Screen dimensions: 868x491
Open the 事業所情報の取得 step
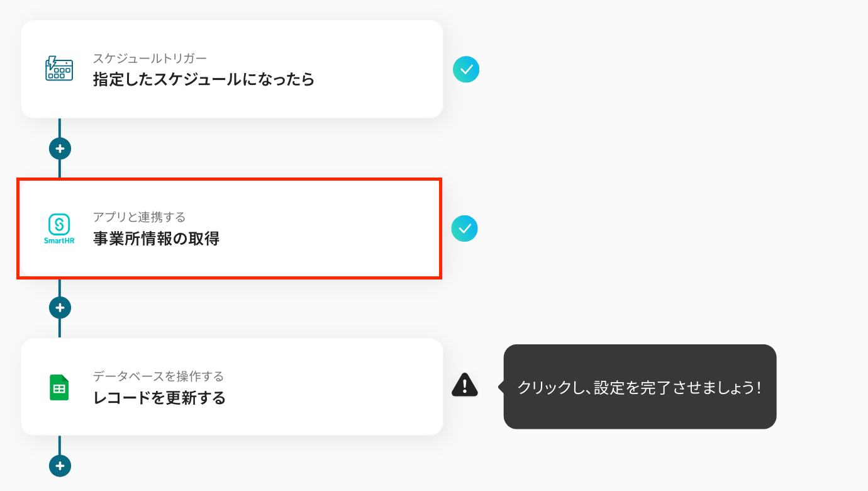click(156, 239)
